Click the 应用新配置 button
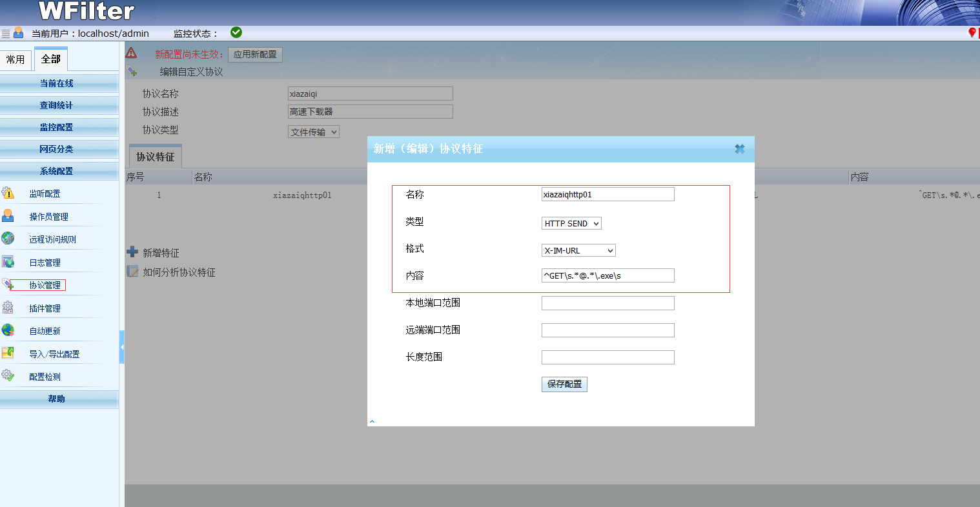The height and width of the screenshot is (507, 980). pyautogui.click(x=255, y=55)
